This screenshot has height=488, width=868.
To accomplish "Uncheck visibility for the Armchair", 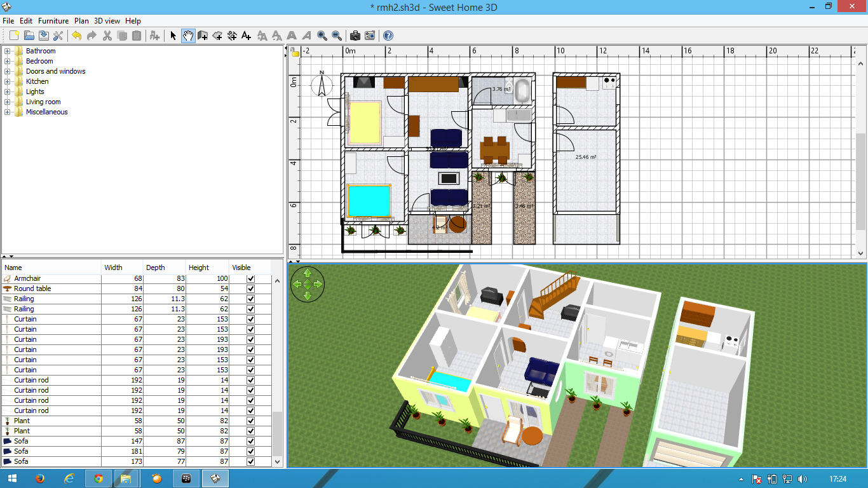I will click(x=250, y=278).
